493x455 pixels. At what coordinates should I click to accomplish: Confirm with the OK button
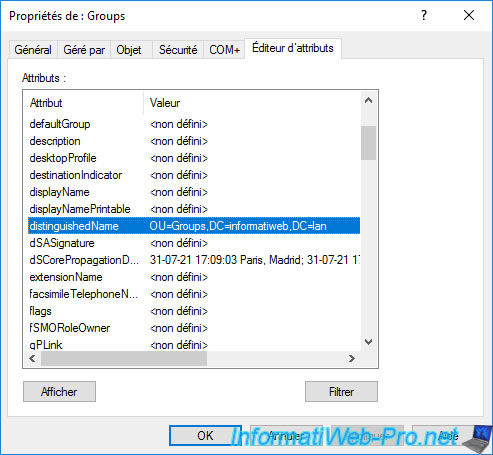pyautogui.click(x=205, y=435)
